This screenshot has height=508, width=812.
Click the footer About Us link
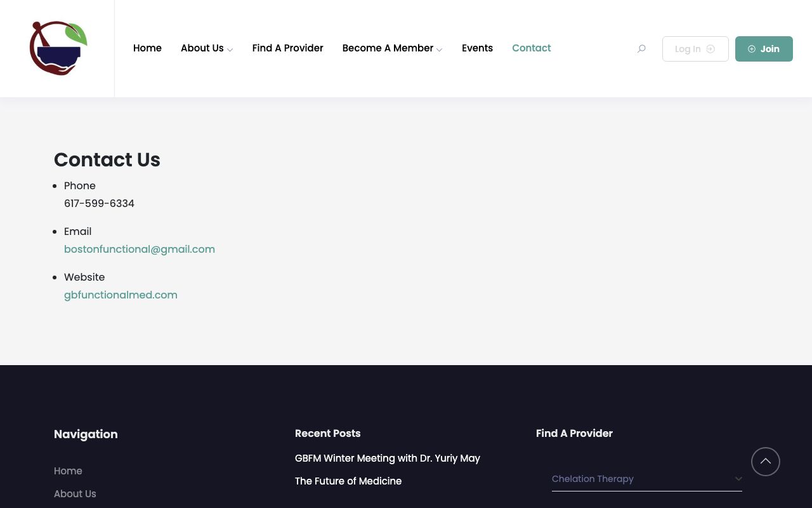(x=75, y=493)
